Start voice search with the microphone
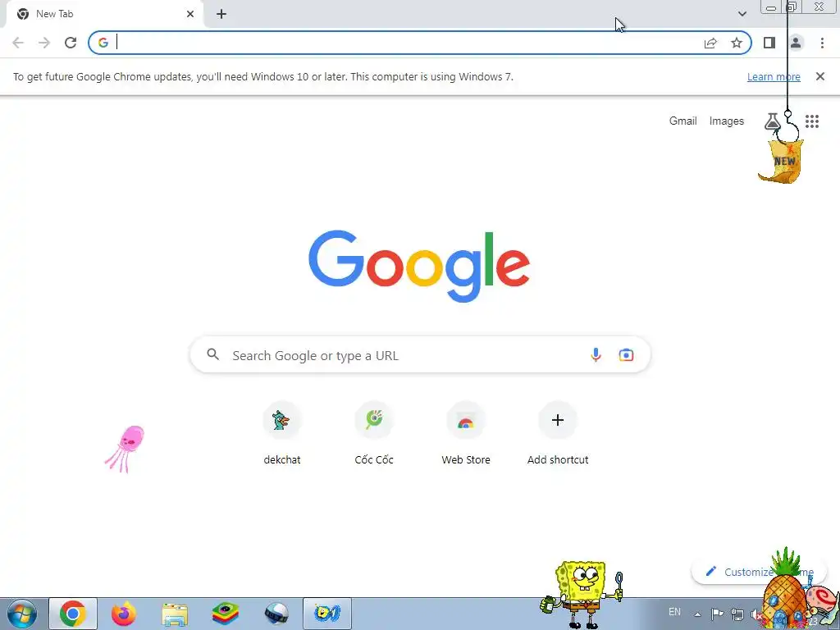Viewport: 840px width, 630px height. 596,354
